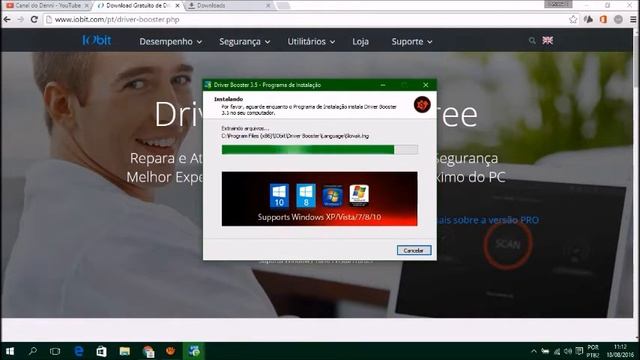This screenshot has width=640, height=360.
Task: Open the Chrome hamburger menu
Action: pos(633,19)
